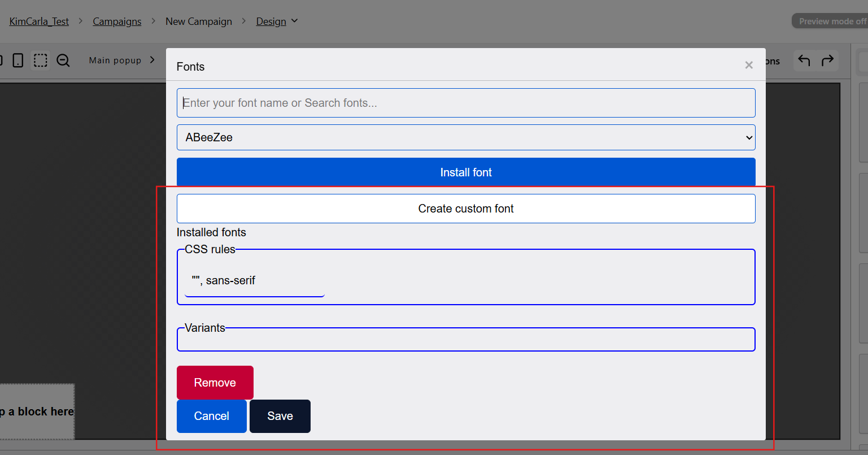Focus the font name search field
868x455 pixels.
pos(466,103)
